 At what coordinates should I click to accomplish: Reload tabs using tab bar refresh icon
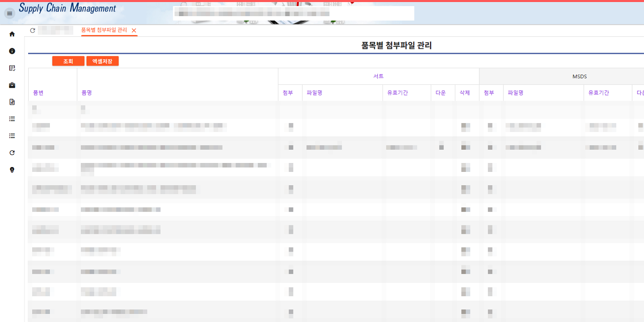click(33, 30)
